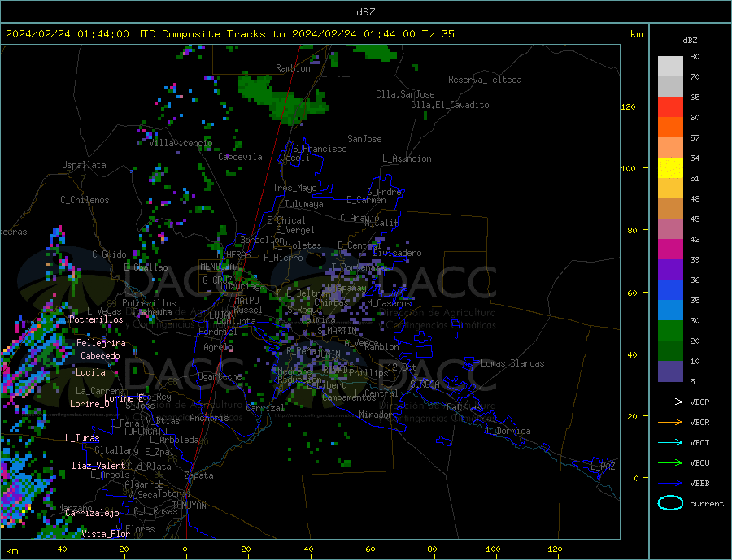This screenshot has height=560, width=732.
Task: Click the Tulumaya map label
Action: click(304, 204)
